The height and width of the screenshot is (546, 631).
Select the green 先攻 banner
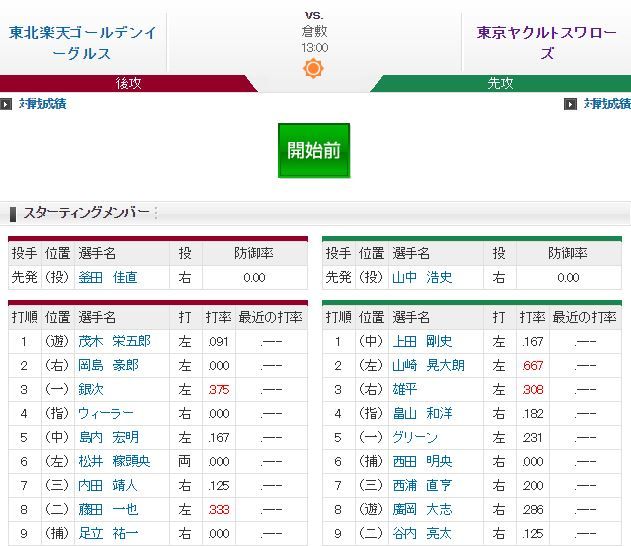tap(500, 83)
